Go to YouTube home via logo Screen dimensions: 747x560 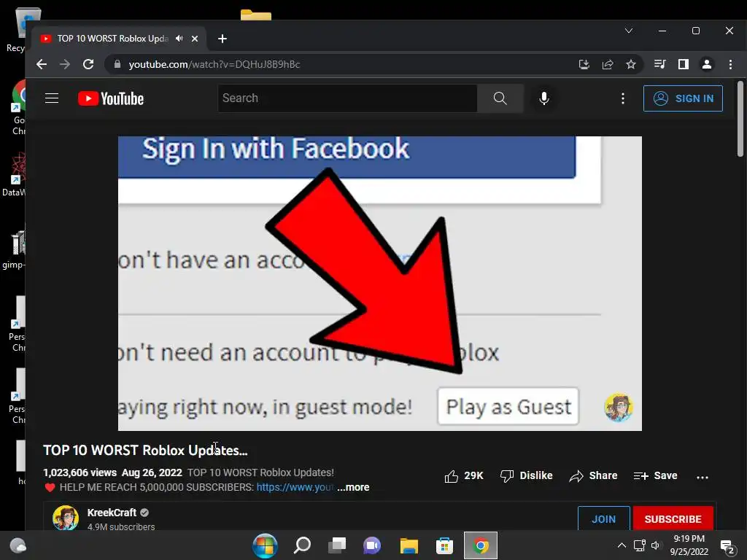click(x=111, y=98)
